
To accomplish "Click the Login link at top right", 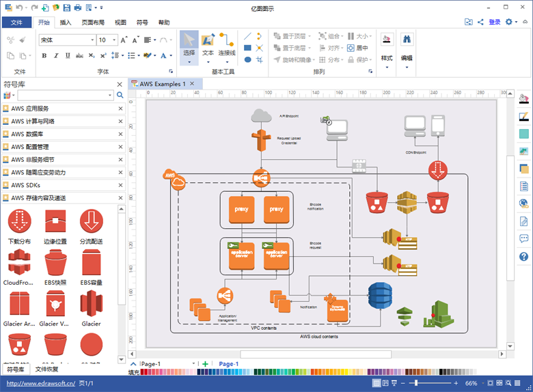I will pos(495,22).
